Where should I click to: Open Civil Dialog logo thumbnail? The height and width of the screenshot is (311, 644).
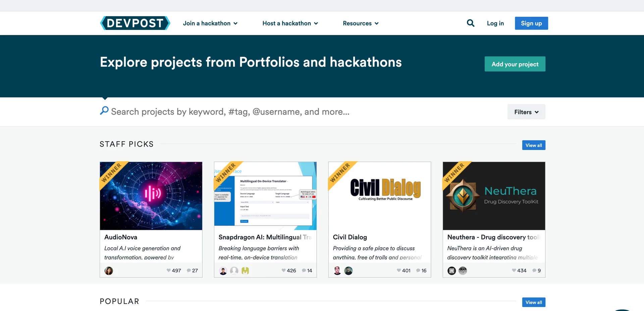[x=380, y=196]
